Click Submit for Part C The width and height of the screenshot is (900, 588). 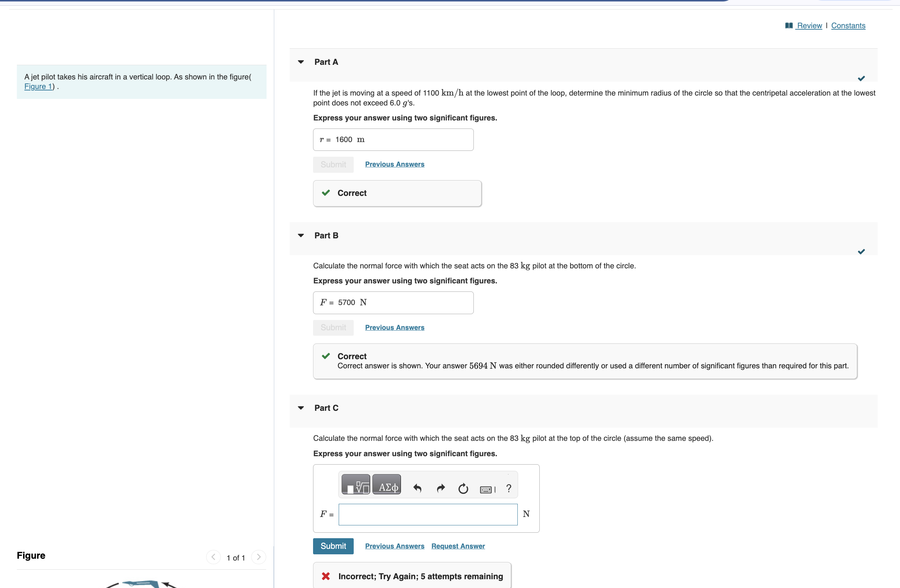[x=333, y=546]
